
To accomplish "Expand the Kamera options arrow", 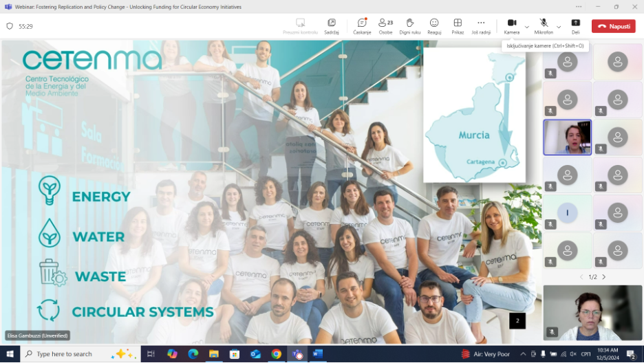I will coord(527,27).
